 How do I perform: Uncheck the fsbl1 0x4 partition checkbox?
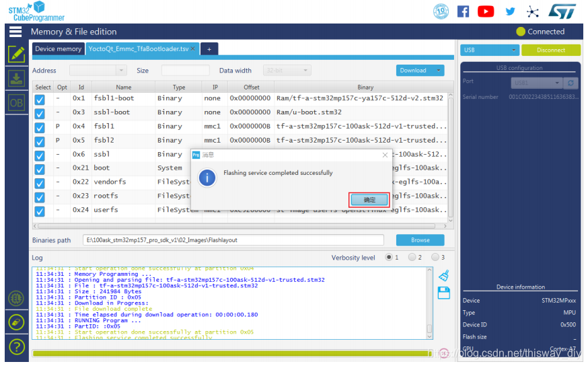coord(40,128)
